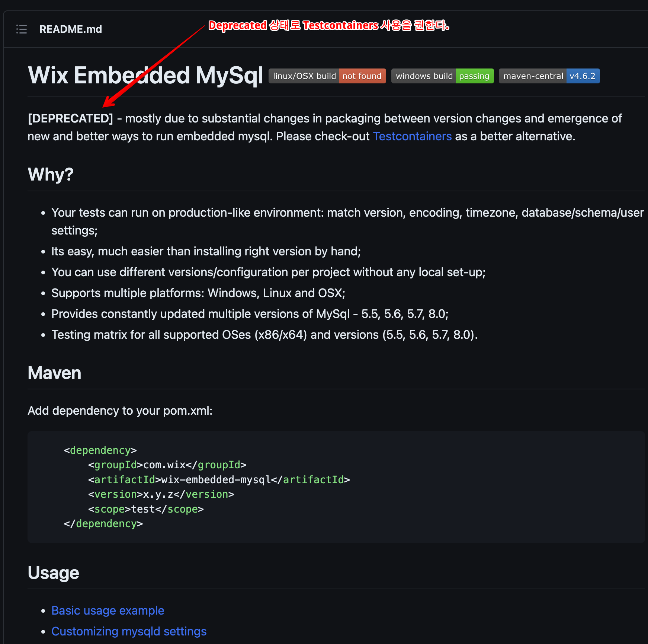648x644 pixels.
Task: Click the dependency XML code block
Action: 336,487
